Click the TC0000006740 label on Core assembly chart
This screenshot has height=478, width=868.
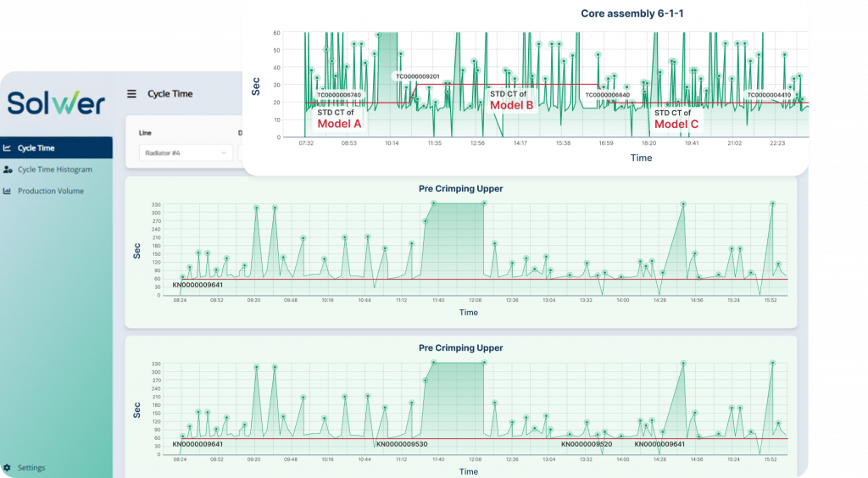coord(339,95)
